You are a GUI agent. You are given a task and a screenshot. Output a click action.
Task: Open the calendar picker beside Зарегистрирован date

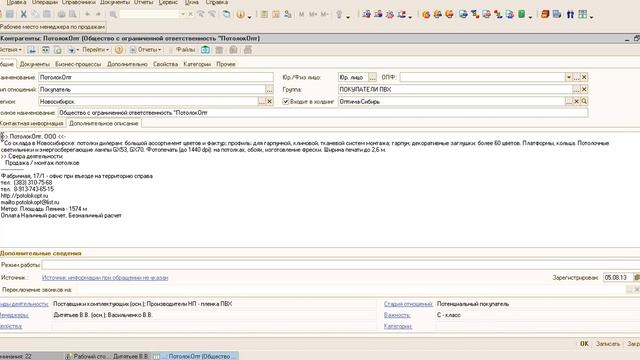[x=636, y=277]
